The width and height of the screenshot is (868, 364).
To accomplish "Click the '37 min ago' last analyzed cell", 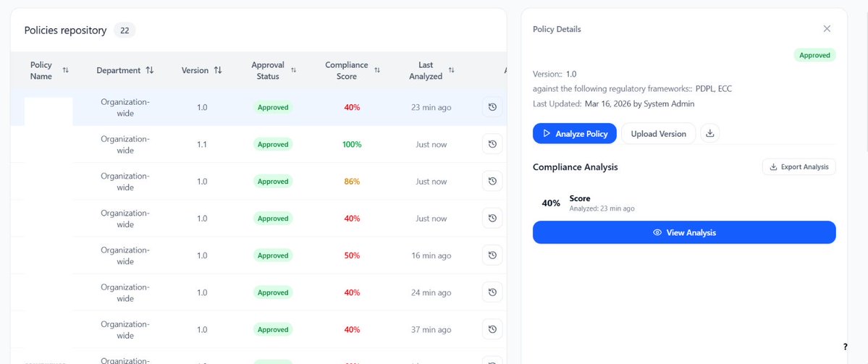I will click(431, 330).
